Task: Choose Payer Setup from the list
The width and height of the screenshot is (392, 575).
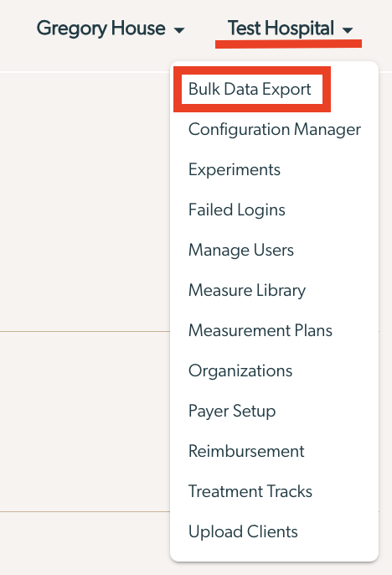Action: [232, 411]
